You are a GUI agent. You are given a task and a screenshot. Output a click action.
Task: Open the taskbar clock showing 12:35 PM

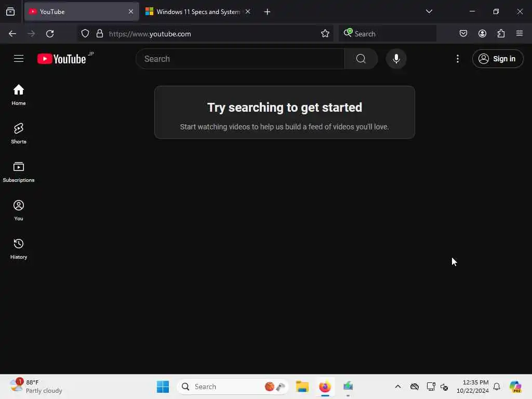point(472,387)
